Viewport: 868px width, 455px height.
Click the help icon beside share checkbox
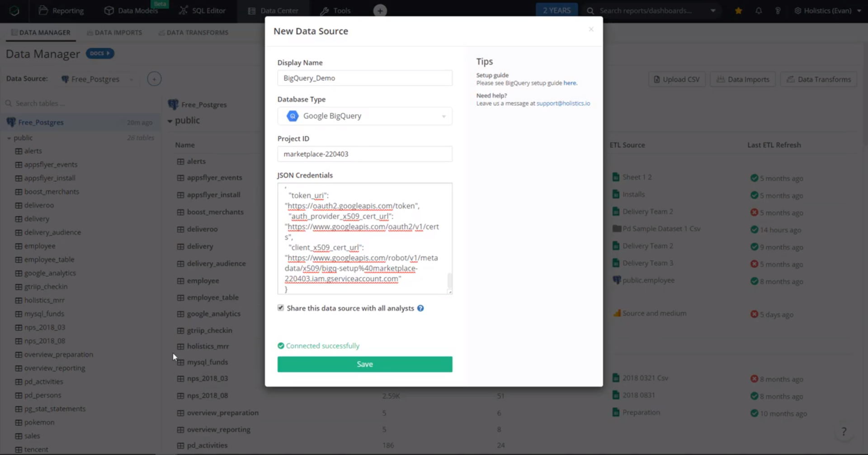pyautogui.click(x=420, y=308)
